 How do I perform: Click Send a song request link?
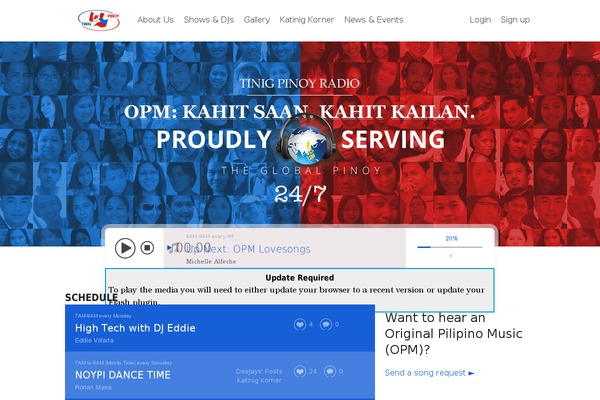(x=429, y=373)
